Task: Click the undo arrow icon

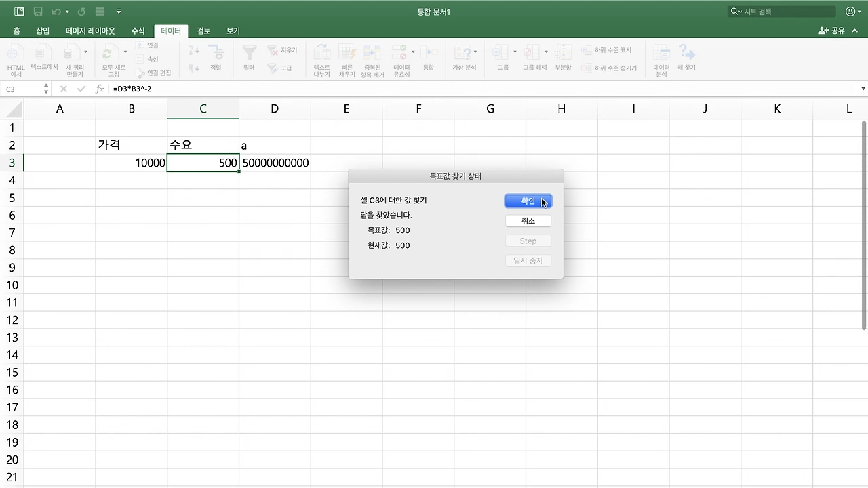Action: [x=56, y=12]
